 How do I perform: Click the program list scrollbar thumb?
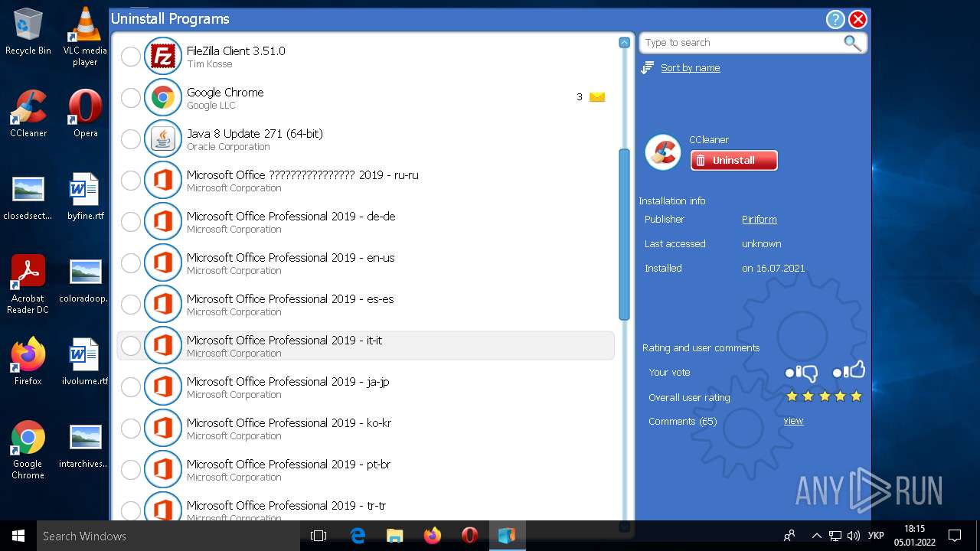click(624, 234)
